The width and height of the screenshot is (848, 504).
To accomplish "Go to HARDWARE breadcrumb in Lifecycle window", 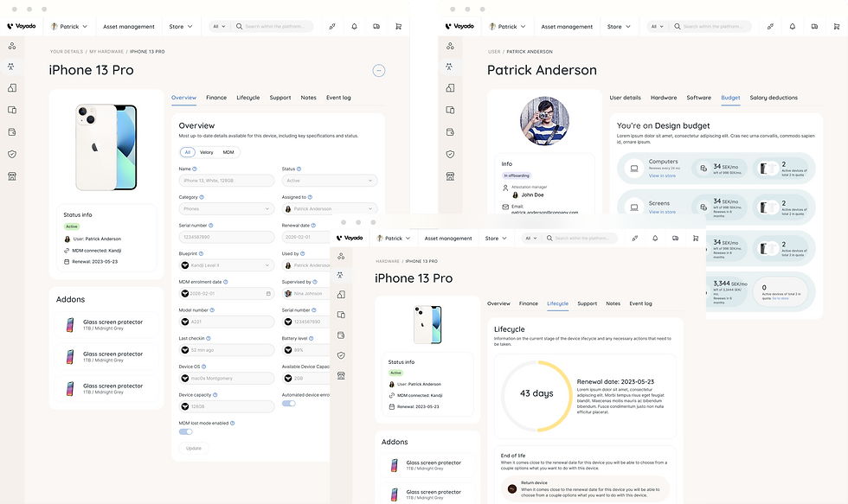I will tap(388, 261).
